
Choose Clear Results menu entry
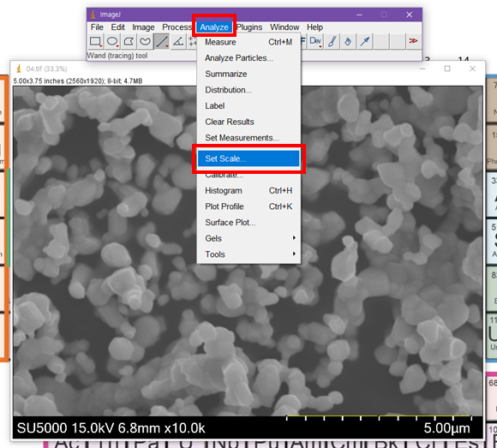[248, 122]
